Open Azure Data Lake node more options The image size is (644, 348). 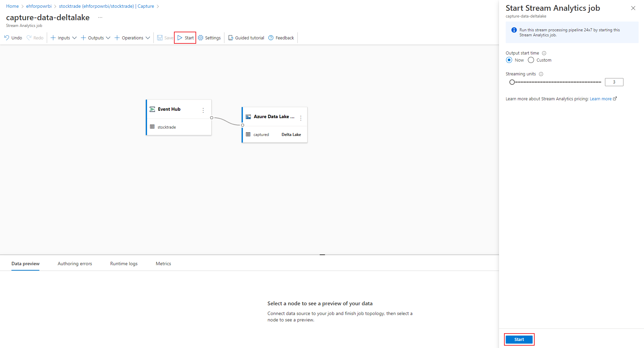[301, 118]
